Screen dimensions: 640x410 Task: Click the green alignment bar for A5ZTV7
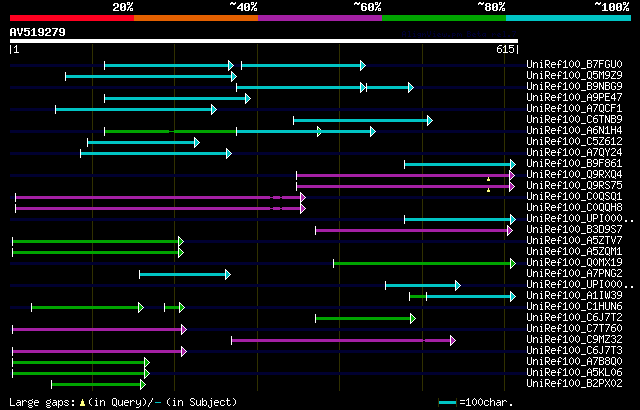tap(96, 242)
